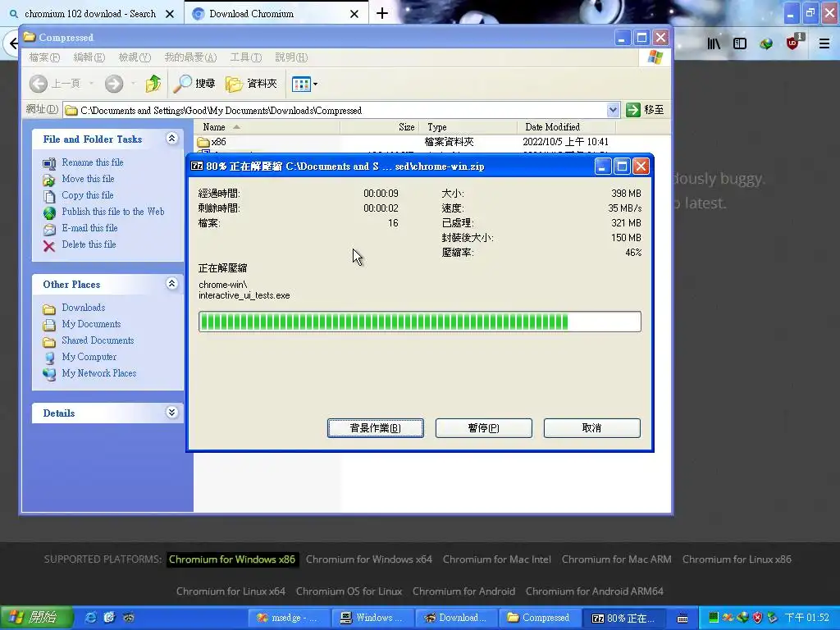Image resolution: width=840 pixels, height=630 pixels.
Task: Click Publish this file to the Web
Action: [113, 212]
